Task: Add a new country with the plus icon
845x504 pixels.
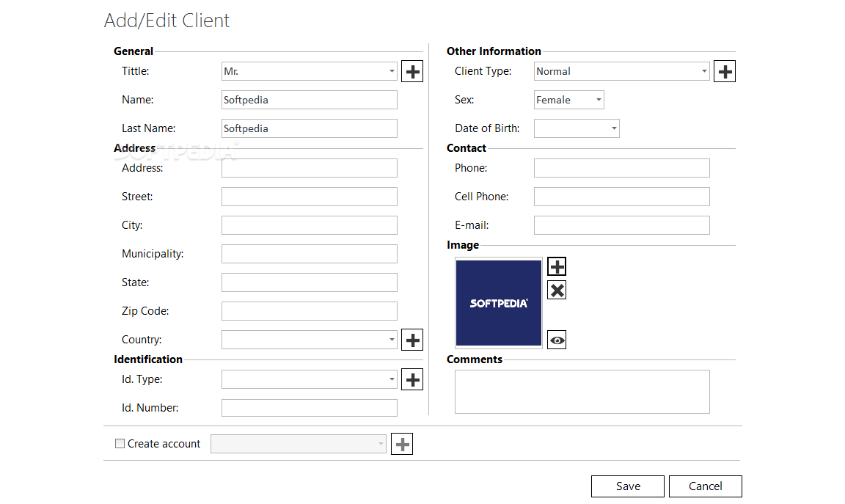Action: 412,340
